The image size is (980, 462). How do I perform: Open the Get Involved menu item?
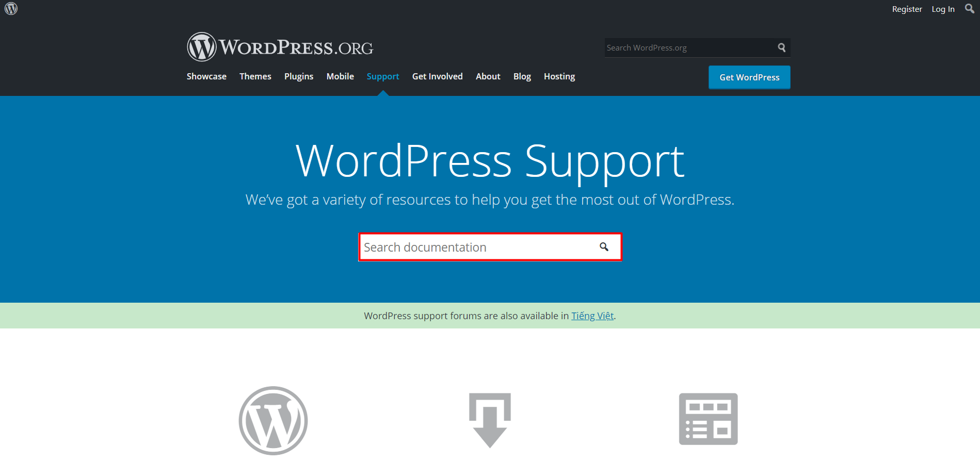click(x=438, y=76)
